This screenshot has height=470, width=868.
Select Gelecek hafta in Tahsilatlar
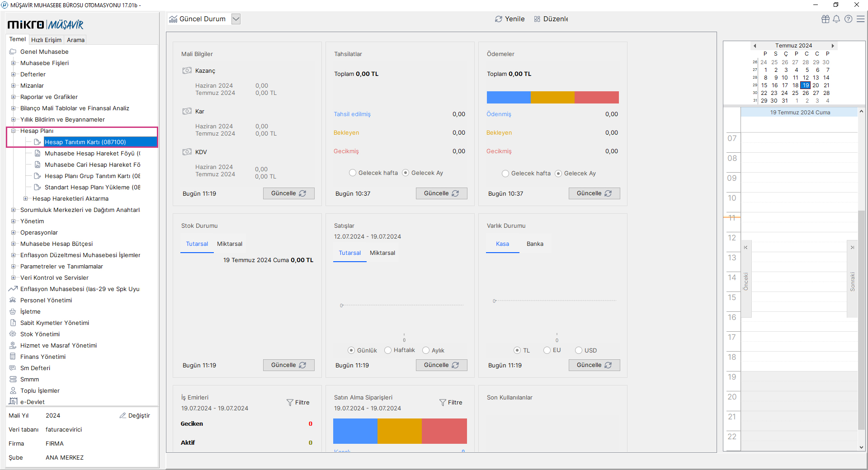353,173
